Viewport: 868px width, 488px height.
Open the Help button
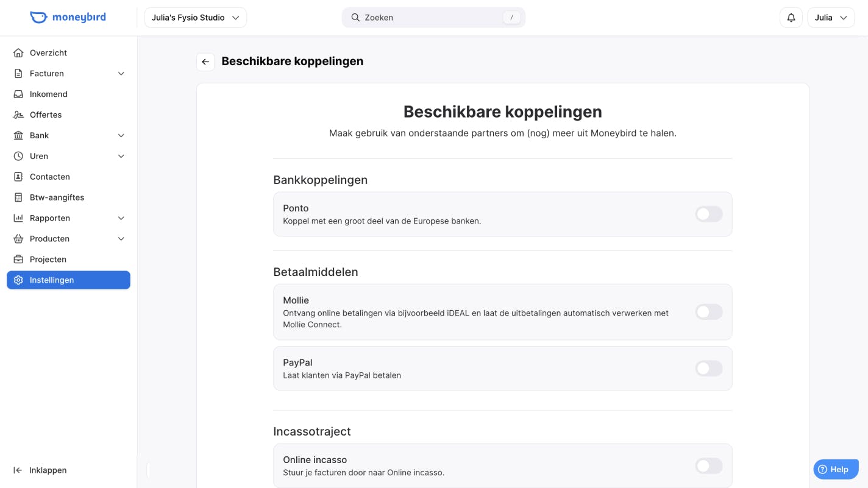pyautogui.click(x=835, y=469)
